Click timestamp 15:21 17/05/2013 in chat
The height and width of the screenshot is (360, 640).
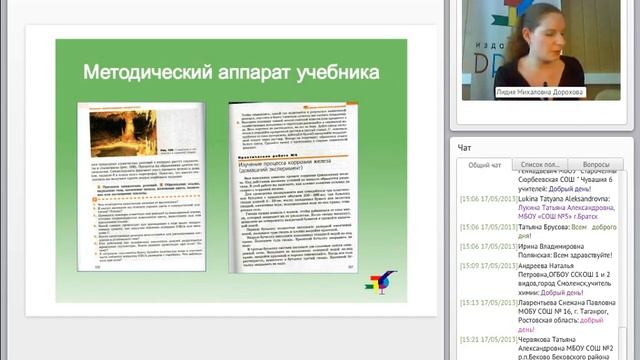pos(489,340)
